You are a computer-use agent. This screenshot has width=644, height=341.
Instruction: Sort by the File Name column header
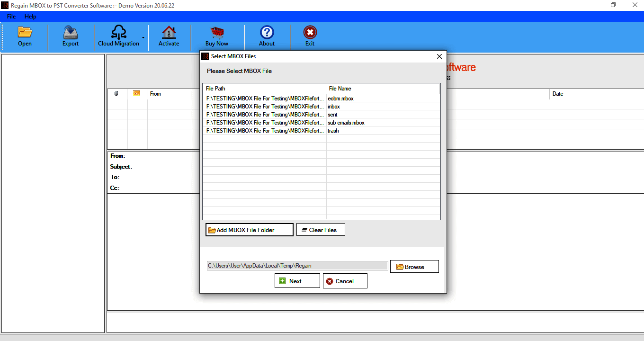point(383,89)
